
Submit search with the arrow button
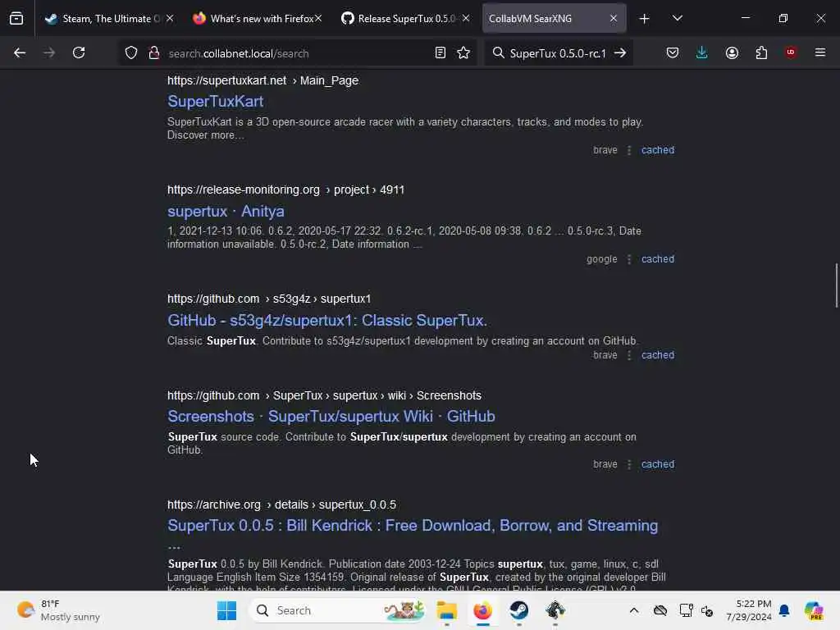[620, 52]
